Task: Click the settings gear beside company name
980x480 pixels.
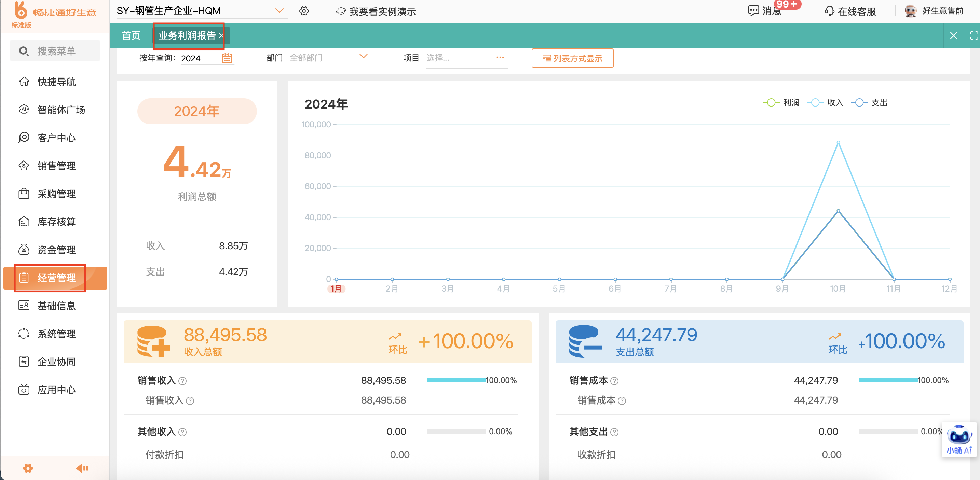Action: (303, 11)
